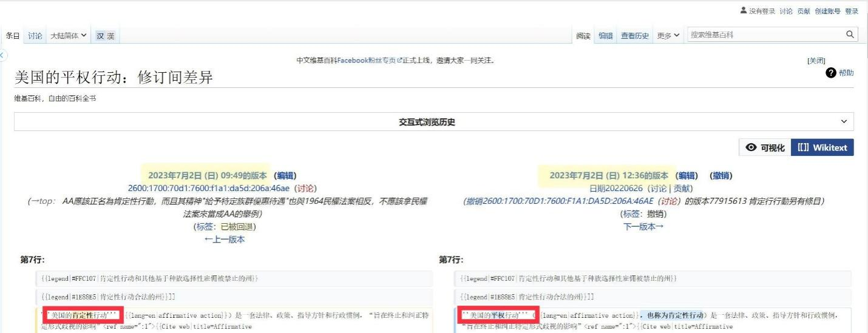Image resolution: width=868 pixels, height=333 pixels.
Task: Go to 下一版本→
Action: pos(643,226)
